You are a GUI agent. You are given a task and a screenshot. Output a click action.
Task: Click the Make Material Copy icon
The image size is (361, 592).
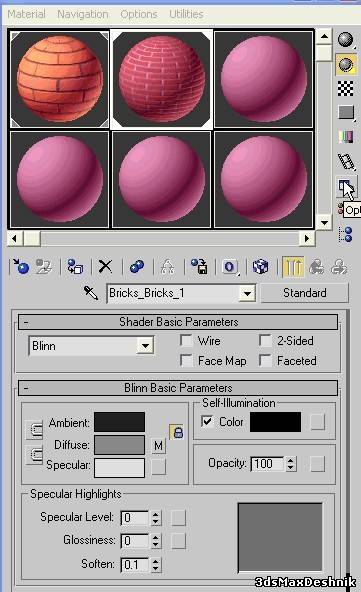137,267
